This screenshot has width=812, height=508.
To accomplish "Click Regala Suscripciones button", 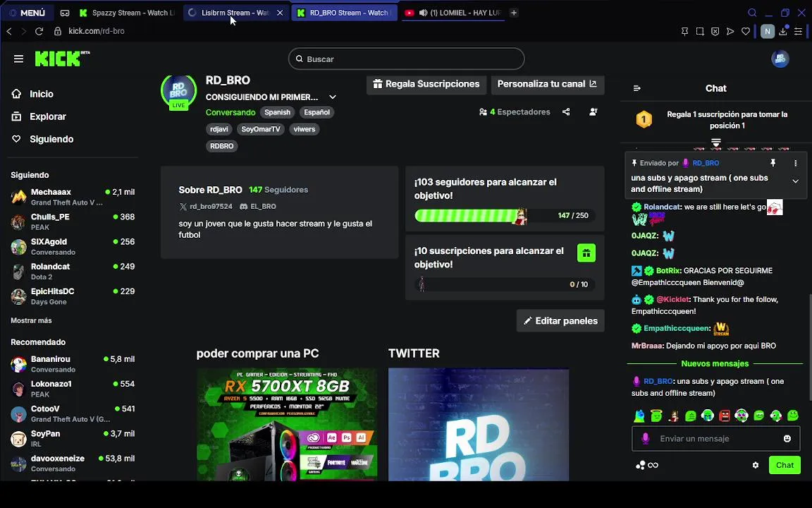I will coord(426,84).
